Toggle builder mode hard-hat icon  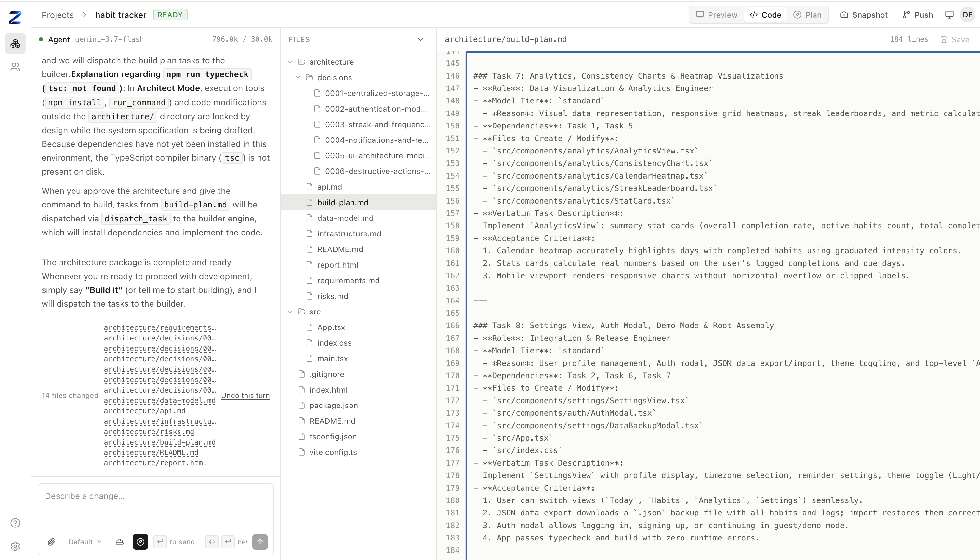(x=120, y=541)
